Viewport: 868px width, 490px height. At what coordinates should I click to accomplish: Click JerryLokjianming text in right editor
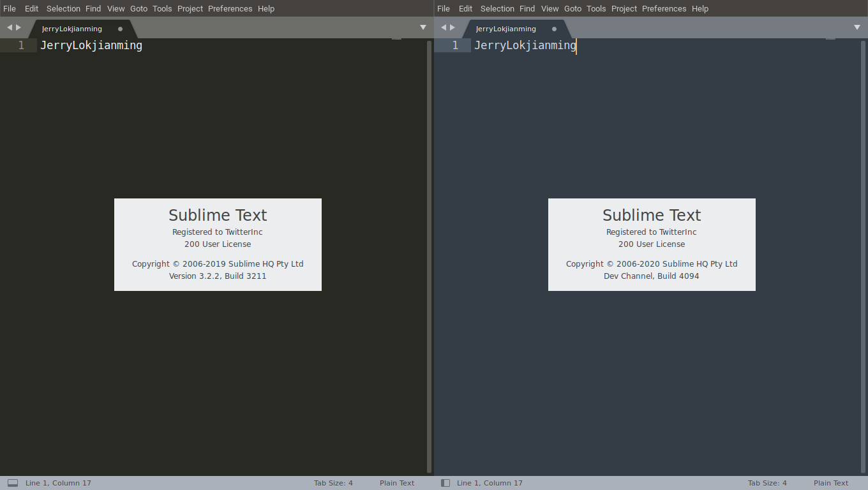(x=525, y=45)
